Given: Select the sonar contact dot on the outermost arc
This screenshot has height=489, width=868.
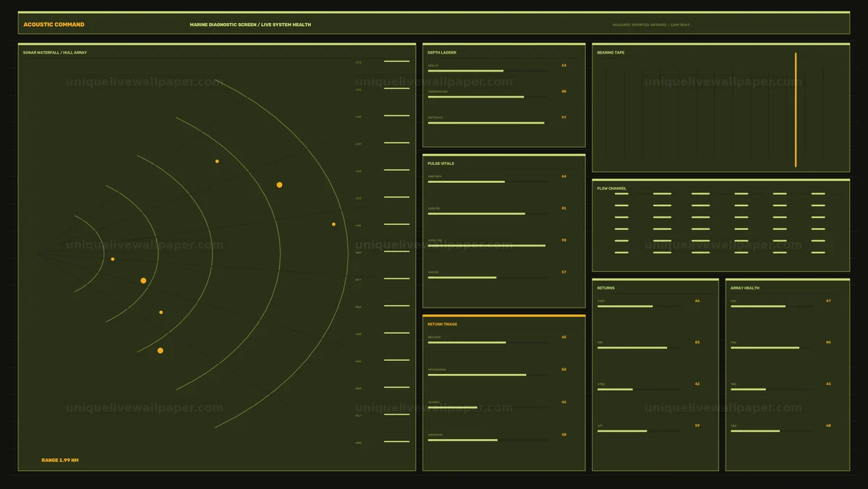Looking at the screenshot, I should (x=333, y=224).
